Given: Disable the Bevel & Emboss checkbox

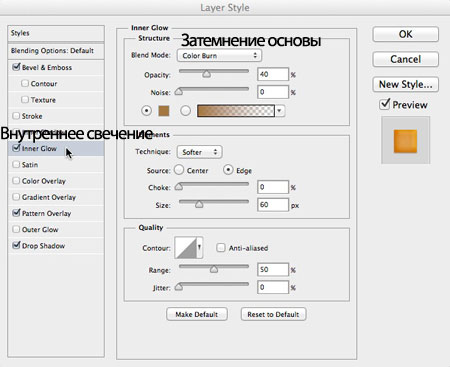Looking at the screenshot, I should point(16,67).
